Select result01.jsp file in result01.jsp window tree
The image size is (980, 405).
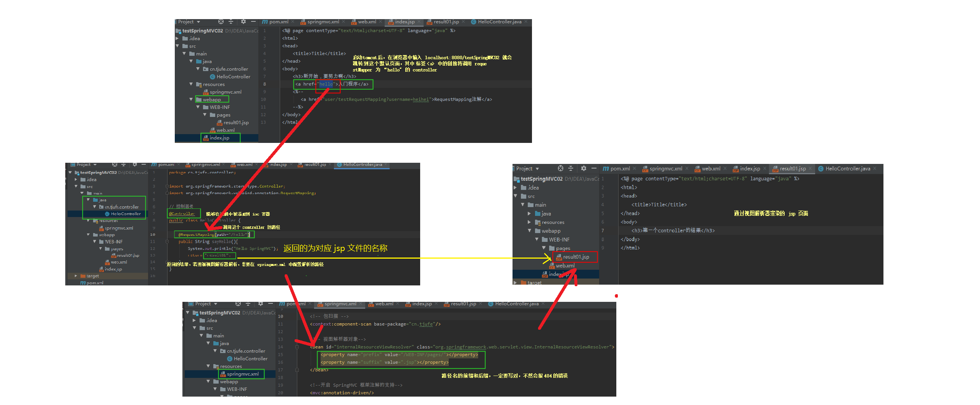pyautogui.click(x=572, y=257)
